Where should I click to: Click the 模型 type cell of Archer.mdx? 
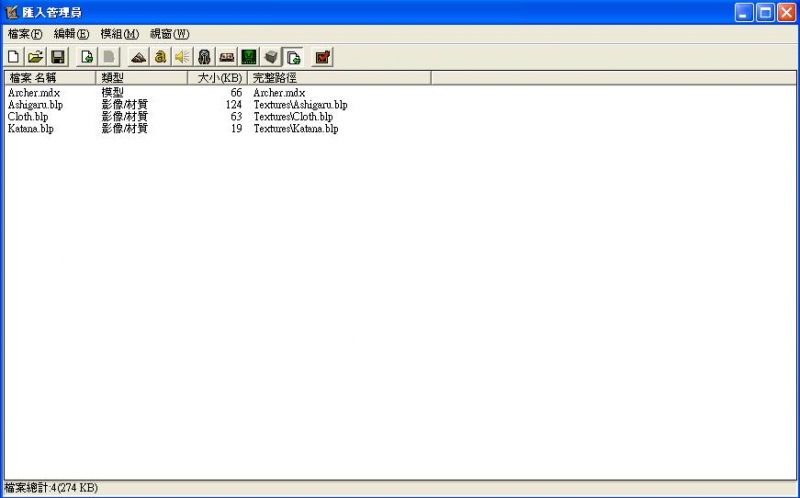(x=112, y=93)
